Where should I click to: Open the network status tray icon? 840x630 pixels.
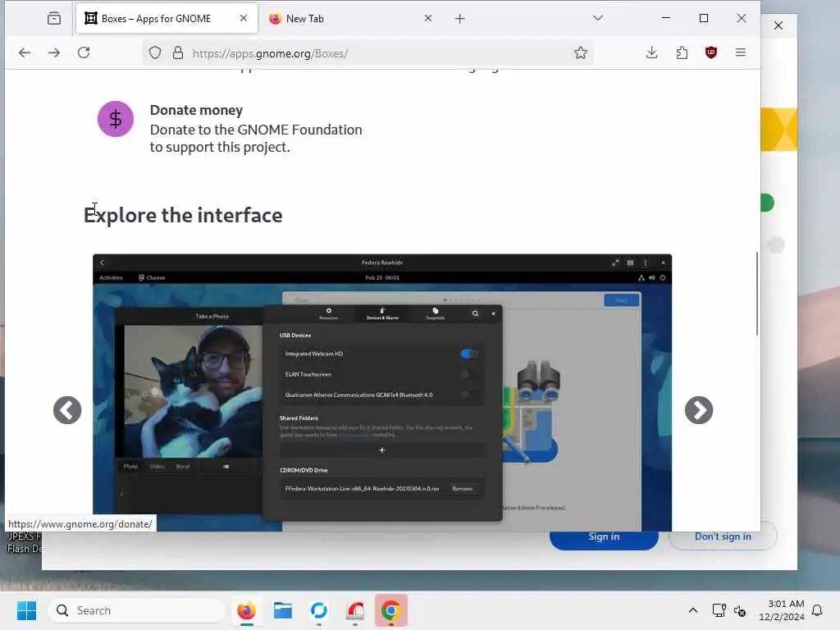click(719, 610)
